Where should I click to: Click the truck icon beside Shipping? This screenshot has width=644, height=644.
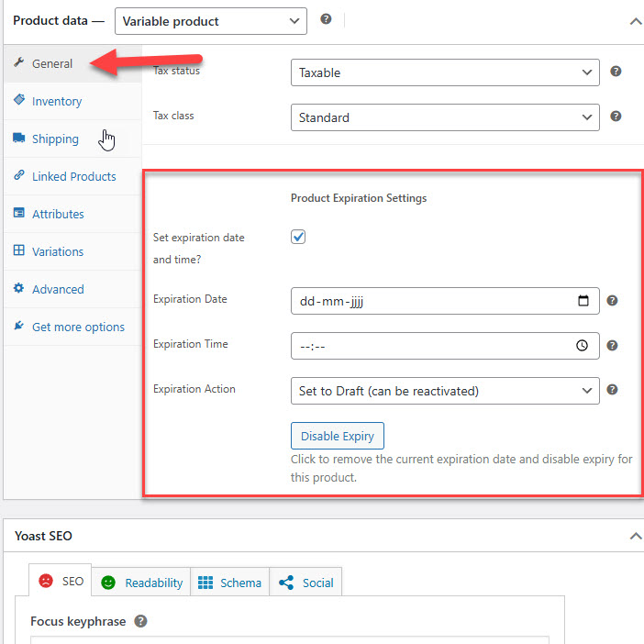pos(19,138)
